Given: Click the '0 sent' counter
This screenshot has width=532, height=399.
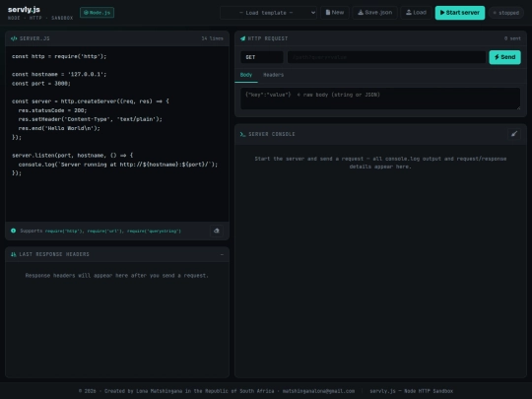Looking at the screenshot, I should tap(512, 38).
